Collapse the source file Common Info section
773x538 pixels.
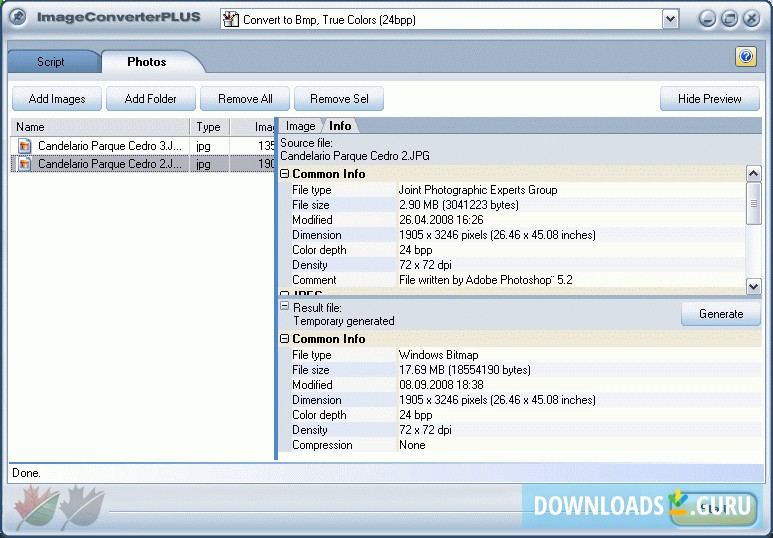(x=285, y=174)
